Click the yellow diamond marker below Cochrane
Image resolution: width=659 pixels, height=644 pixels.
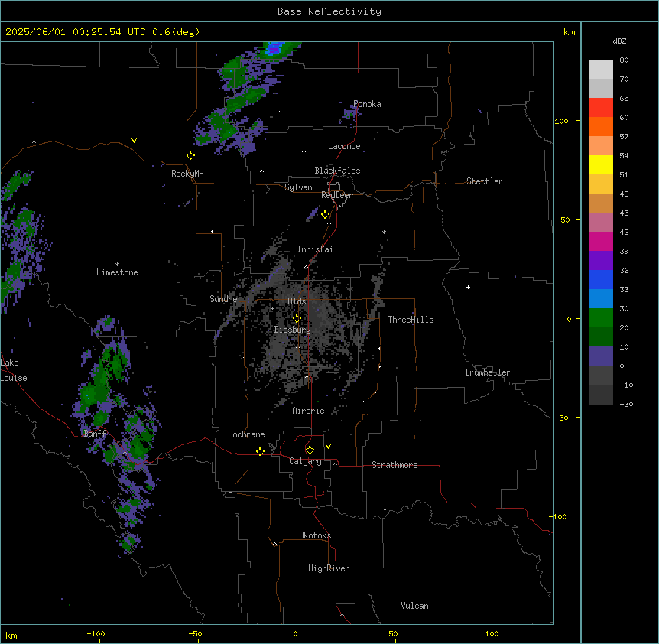(x=260, y=451)
